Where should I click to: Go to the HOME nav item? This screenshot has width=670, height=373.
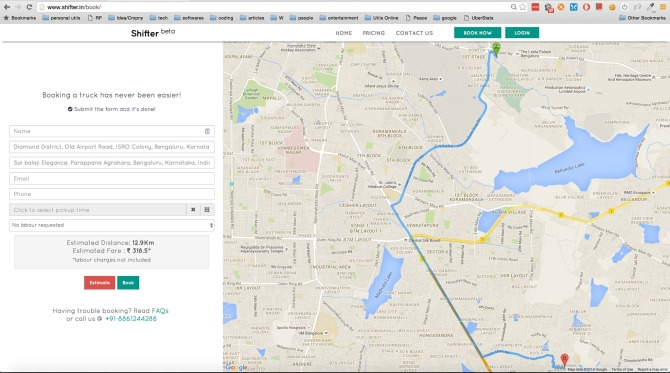click(x=344, y=33)
